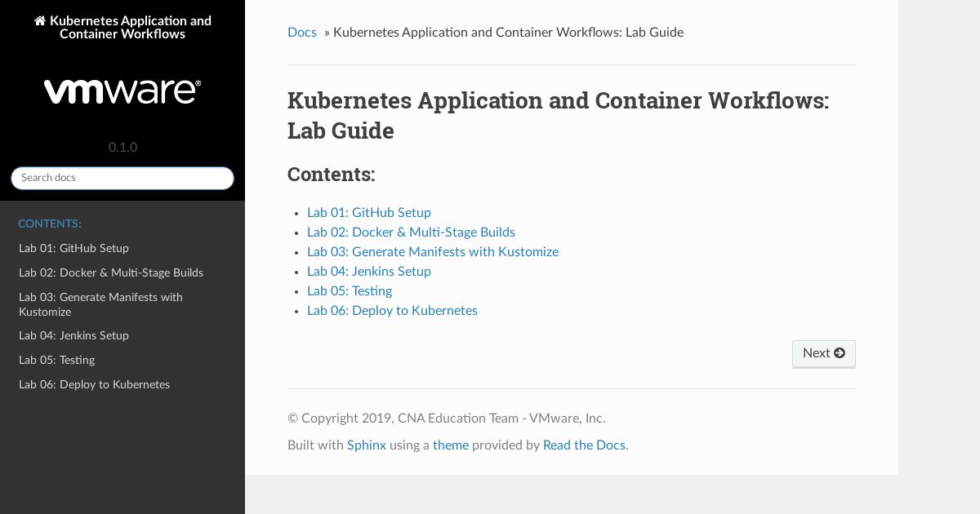Screen dimensions: 980x514
Task: Click the home icon in sidebar title
Action: [x=39, y=21]
